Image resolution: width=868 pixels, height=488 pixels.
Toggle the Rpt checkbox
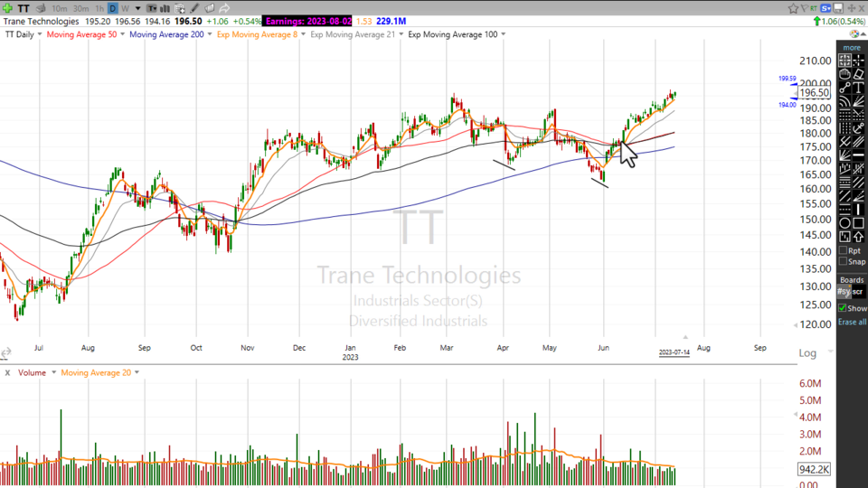click(843, 250)
